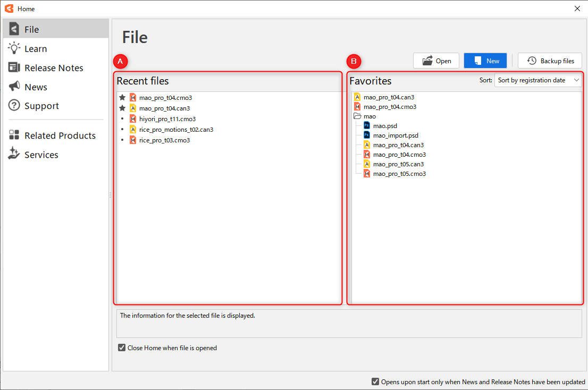Click the star icon beside mao_pro_t04.cmo3

(x=122, y=97)
